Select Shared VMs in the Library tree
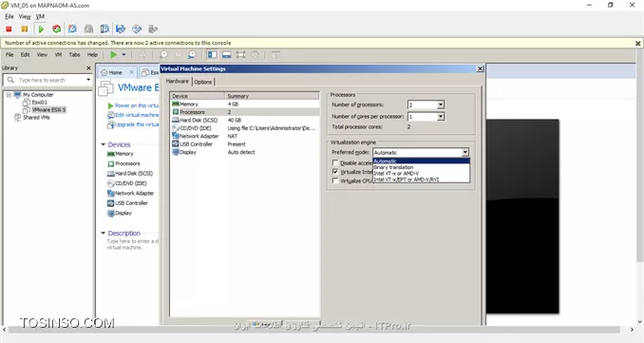The image size is (644, 343). pos(36,117)
